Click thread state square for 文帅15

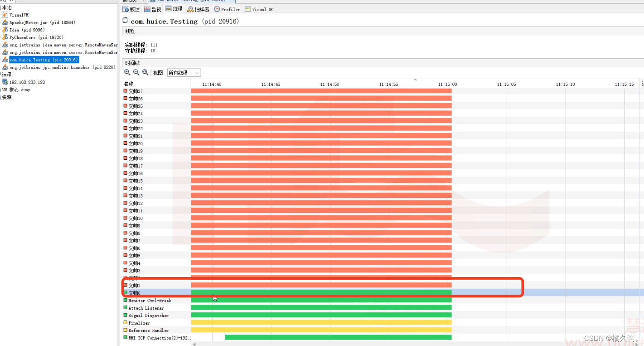point(125,181)
